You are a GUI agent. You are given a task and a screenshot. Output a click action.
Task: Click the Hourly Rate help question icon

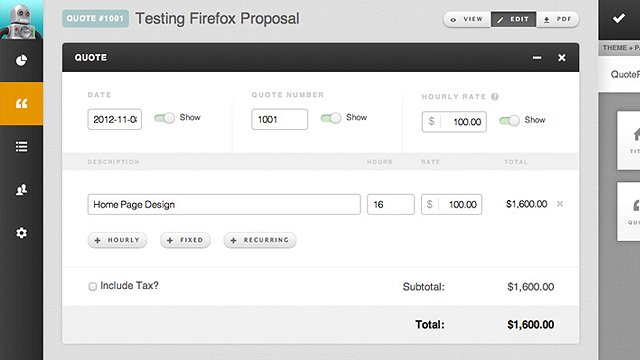(x=495, y=97)
